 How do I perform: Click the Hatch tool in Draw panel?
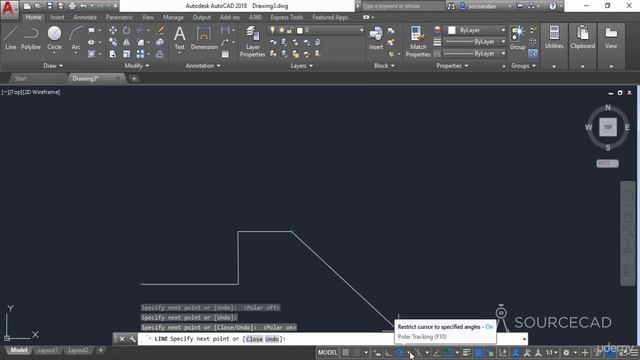(x=91, y=54)
